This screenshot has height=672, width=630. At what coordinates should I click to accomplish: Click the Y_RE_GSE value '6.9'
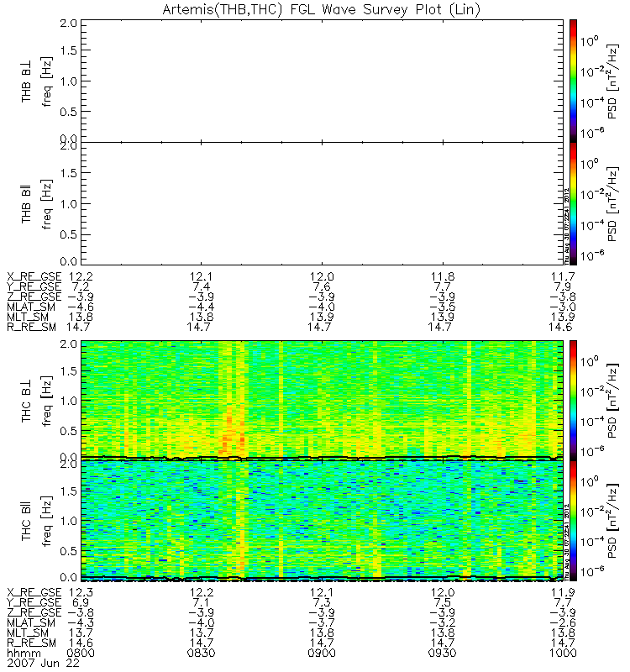81,602
